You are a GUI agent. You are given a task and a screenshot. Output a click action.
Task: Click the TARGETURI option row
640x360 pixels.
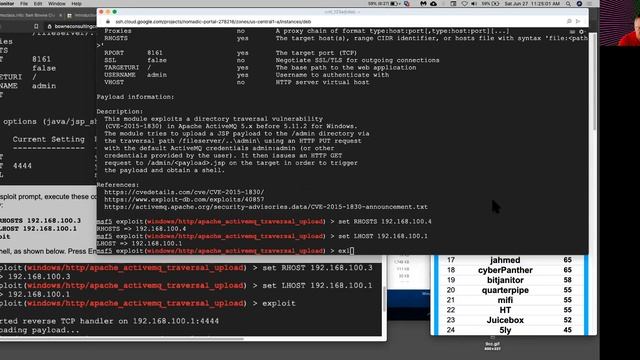pyautogui.click(x=260, y=67)
